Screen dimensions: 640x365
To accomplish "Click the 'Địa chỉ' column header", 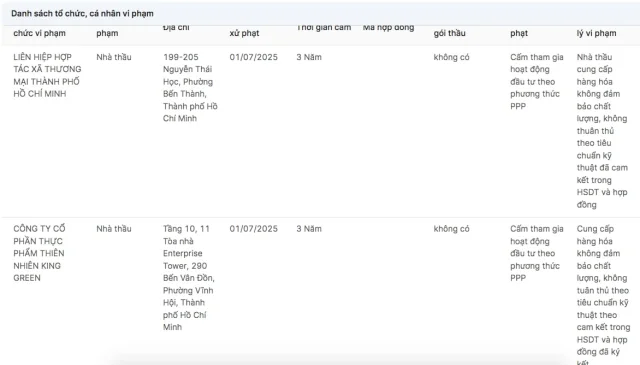I will tap(176, 28).
